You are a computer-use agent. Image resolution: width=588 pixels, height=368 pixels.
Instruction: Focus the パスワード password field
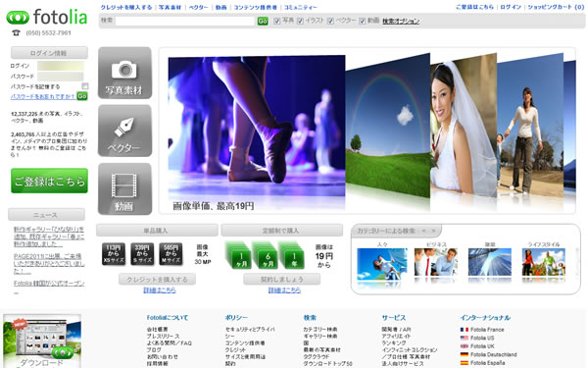coord(61,77)
